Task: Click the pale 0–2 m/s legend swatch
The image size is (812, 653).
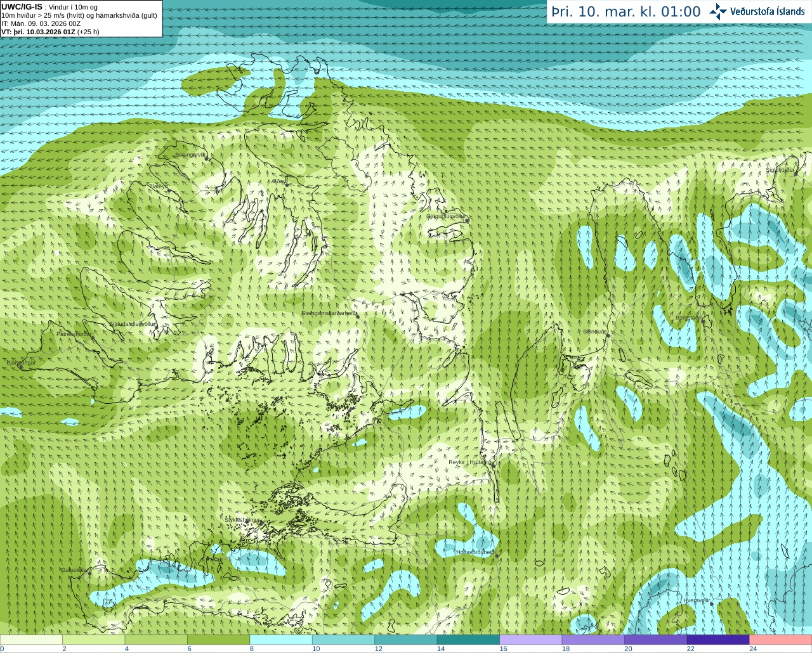Action: [31, 640]
